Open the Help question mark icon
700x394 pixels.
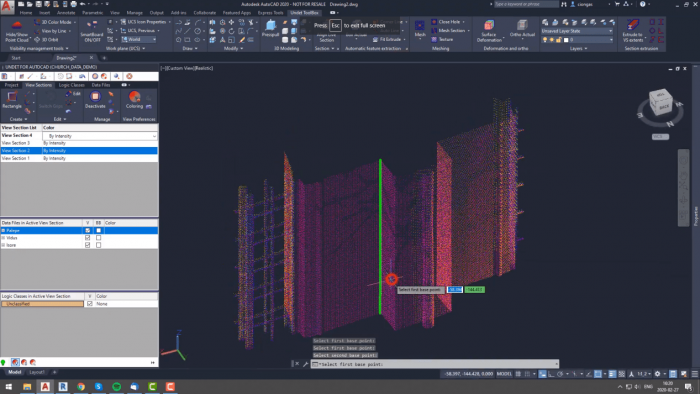(642, 4)
